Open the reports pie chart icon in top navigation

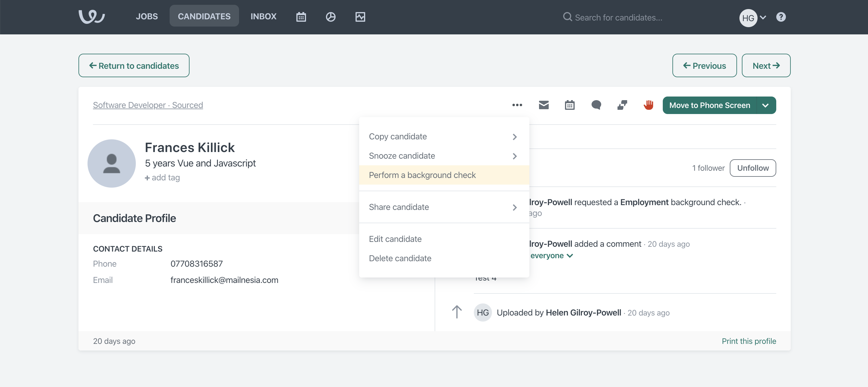(x=330, y=17)
